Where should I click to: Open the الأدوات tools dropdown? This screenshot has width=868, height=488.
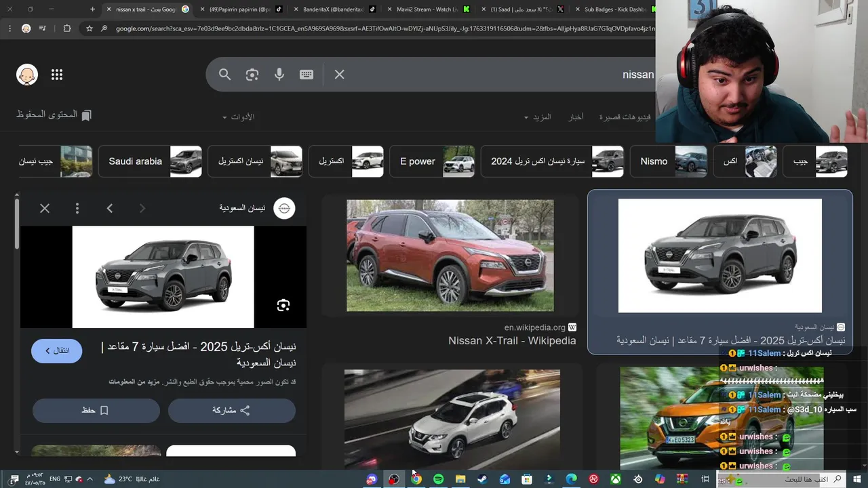[x=238, y=117]
